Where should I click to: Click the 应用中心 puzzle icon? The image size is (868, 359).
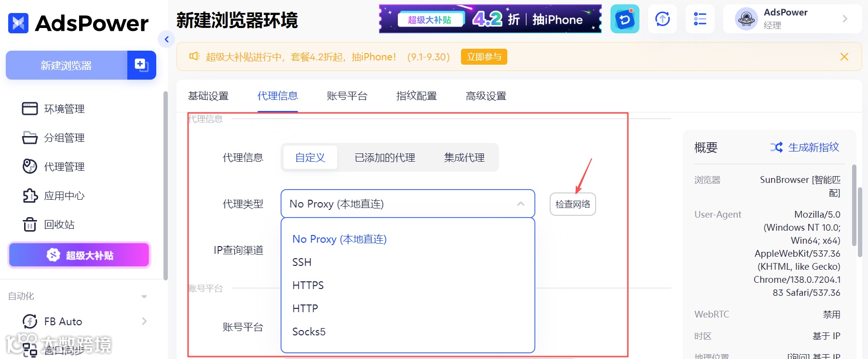(x=30, y=195)
